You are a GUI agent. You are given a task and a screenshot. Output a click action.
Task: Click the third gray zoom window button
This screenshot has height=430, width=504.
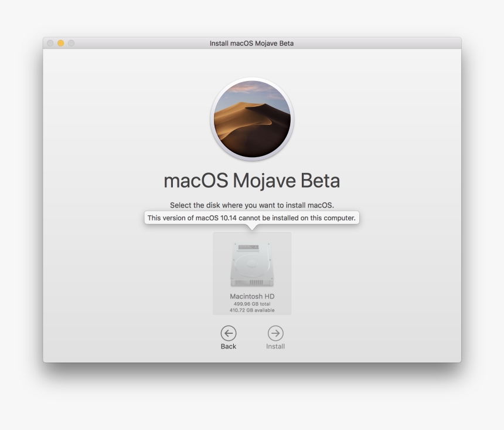(71, 43)
